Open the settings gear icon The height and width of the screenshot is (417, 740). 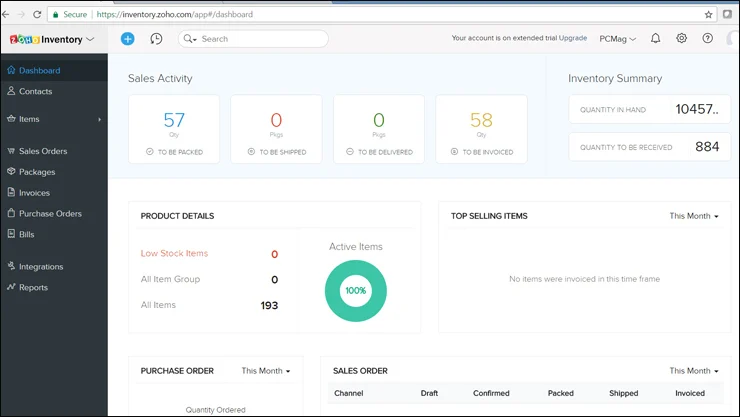point(681,38)
